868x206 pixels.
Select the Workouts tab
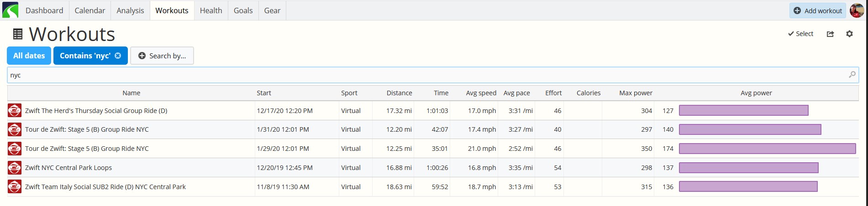pos(172,10)
